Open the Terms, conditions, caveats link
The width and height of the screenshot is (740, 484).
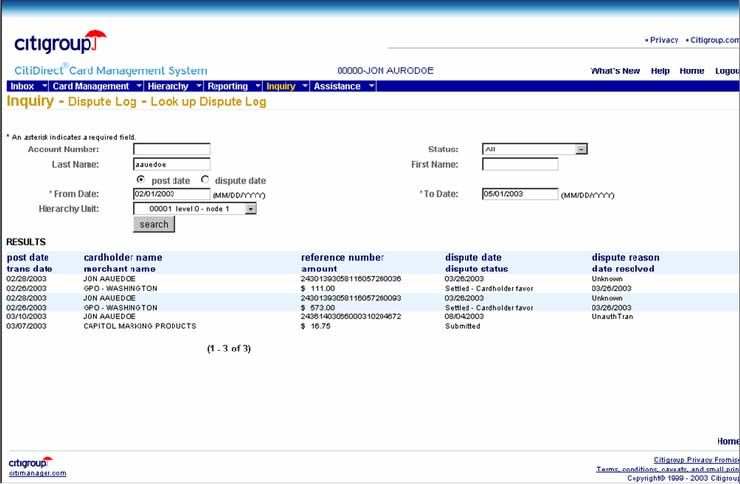(668, 469)
